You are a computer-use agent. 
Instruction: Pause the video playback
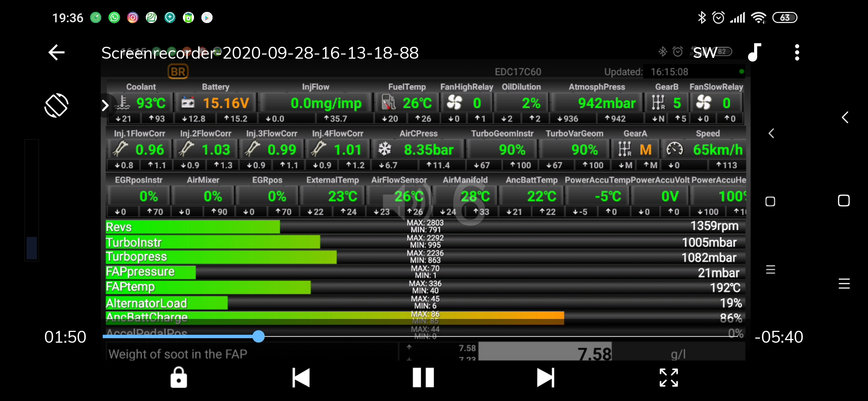(423, 378)
